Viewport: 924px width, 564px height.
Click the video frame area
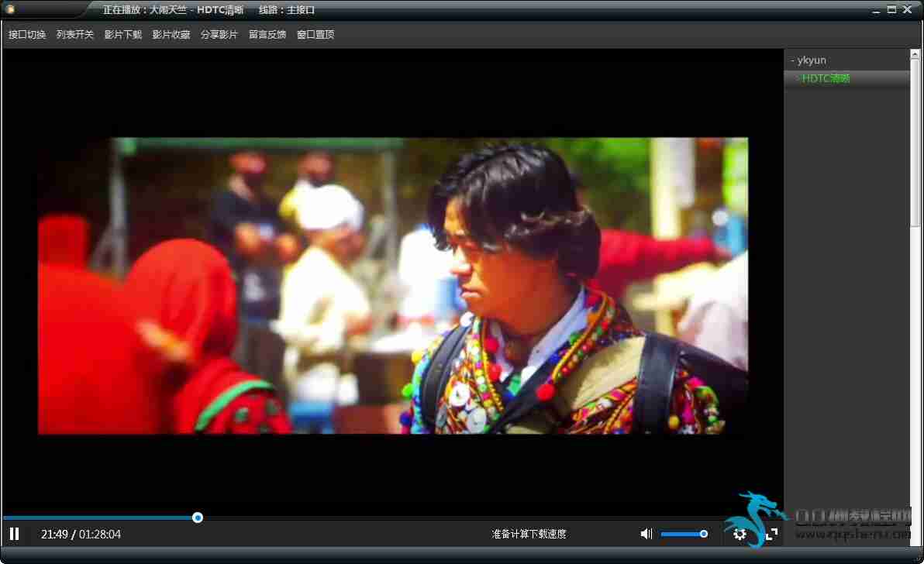(x=393, y=286)
